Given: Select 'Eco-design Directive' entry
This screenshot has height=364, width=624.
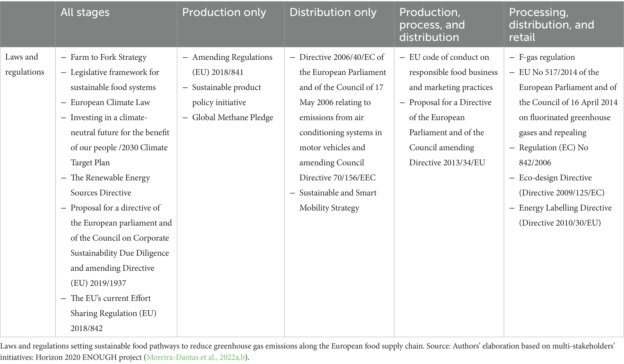Looking at the screenshot, I should tap(562, 185).
